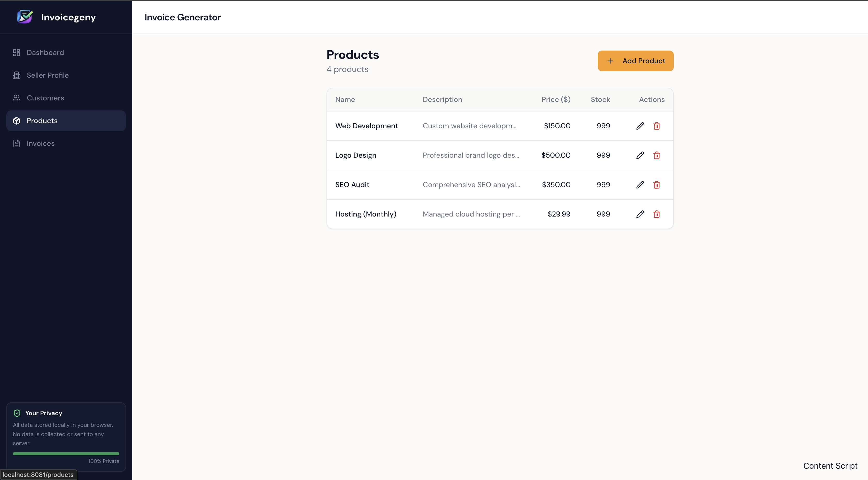Select the Customers people icon

(x=17, y=98)
